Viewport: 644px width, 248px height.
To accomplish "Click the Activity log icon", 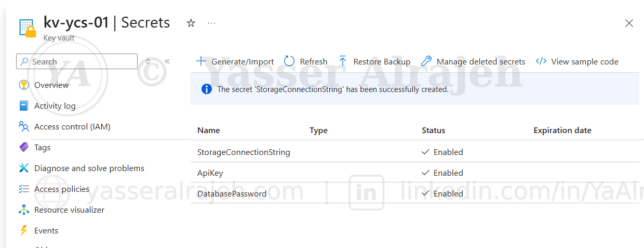I will [x=23, y=106].
